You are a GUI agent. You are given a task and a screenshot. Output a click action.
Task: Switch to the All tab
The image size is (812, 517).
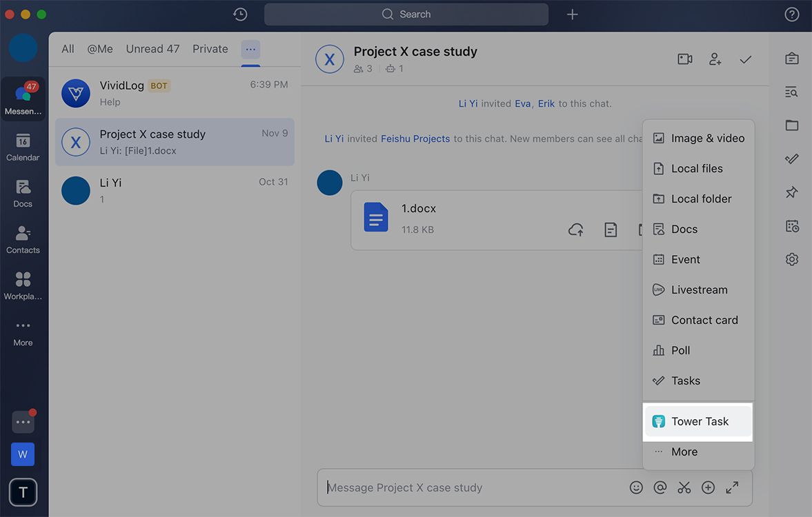click(x=68, y=49)
